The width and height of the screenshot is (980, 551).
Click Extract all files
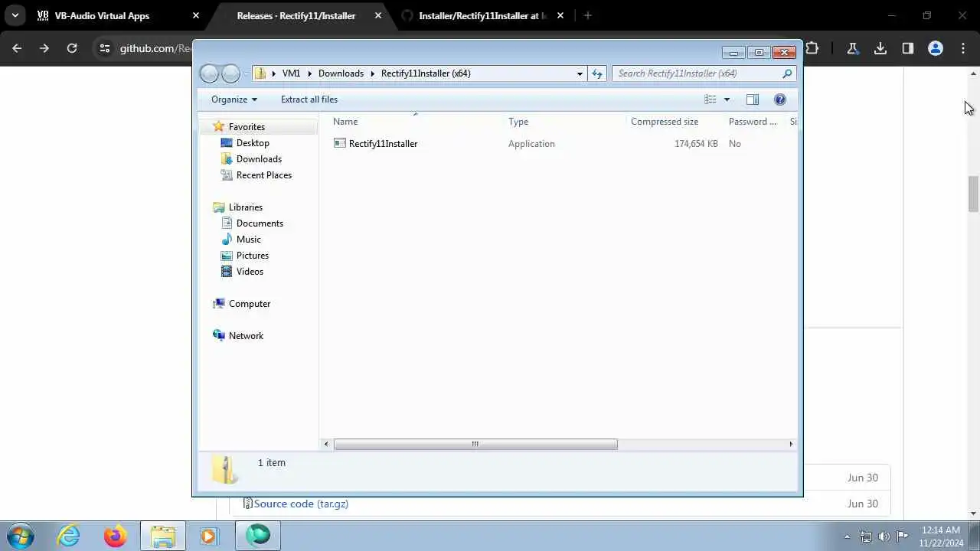click(309, 99)
